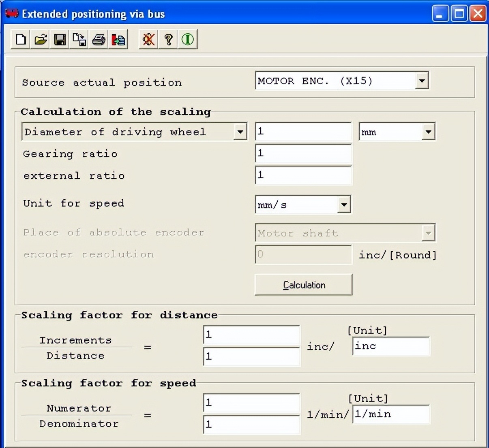Open help with the question mark icon
This screenshot has height=448, width=489.
coord(168,40)
